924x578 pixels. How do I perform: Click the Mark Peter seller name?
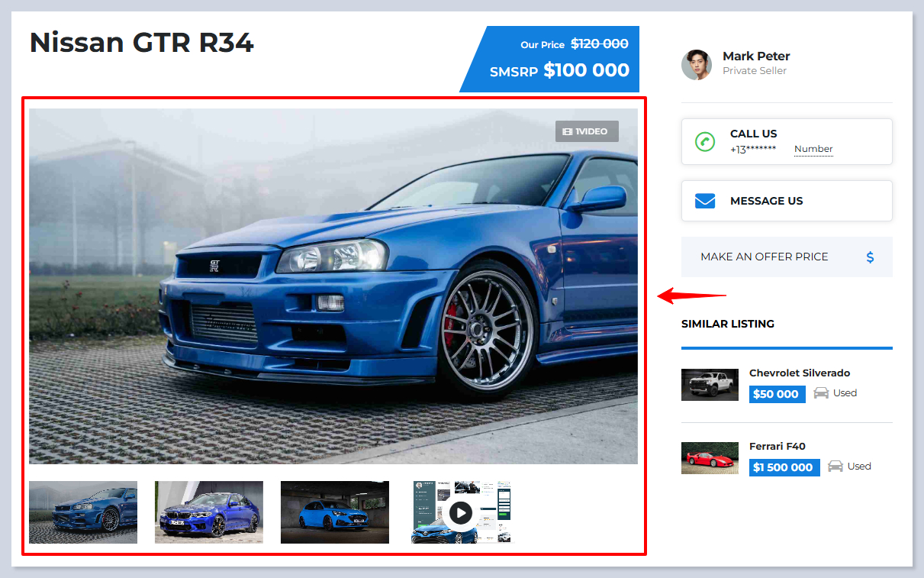point(755,56)
